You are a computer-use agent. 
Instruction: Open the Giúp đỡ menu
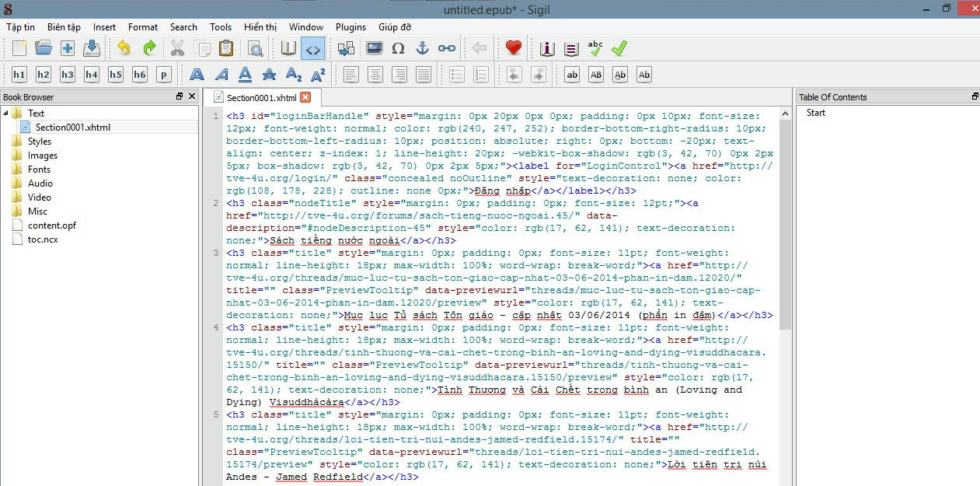395,26
